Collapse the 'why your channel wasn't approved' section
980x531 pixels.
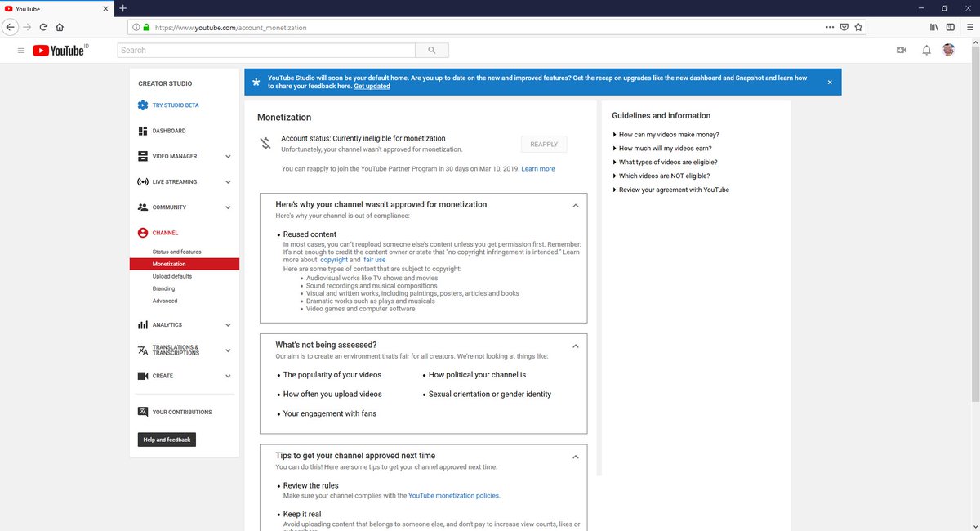[575, 205]
